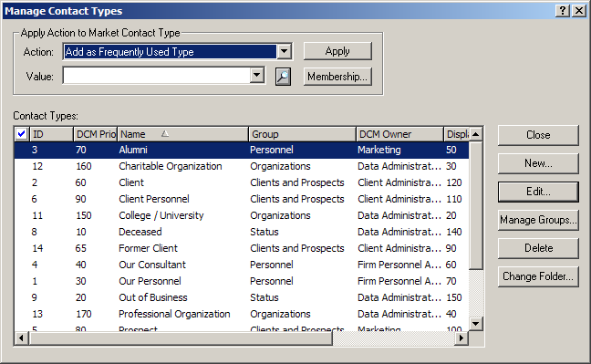Sort by the Name column header
591x364 pixels.
tap(182, 134)
